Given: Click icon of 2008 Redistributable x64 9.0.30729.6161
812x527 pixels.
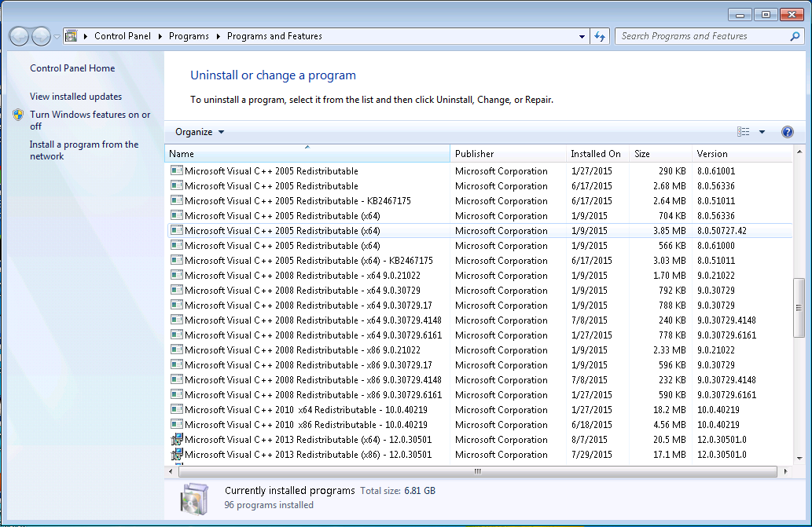Looking at the screenshot, I should point(177,335).
